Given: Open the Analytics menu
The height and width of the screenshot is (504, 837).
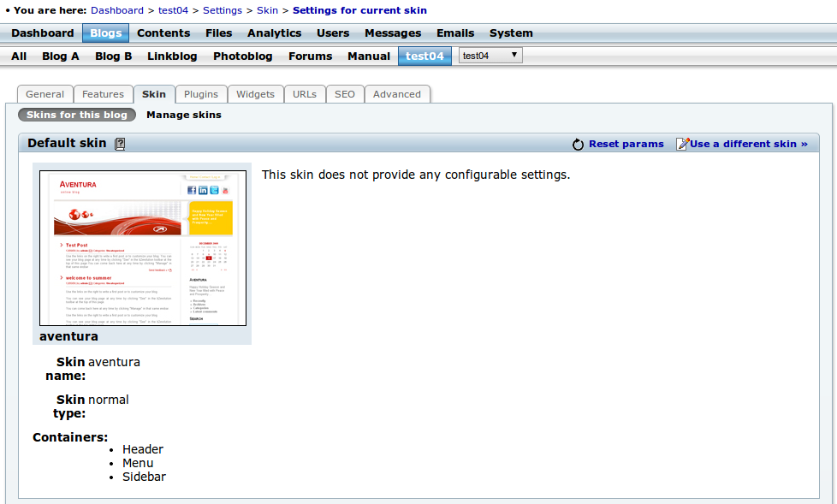Looking at the screenshot, I should coord(275,33).
